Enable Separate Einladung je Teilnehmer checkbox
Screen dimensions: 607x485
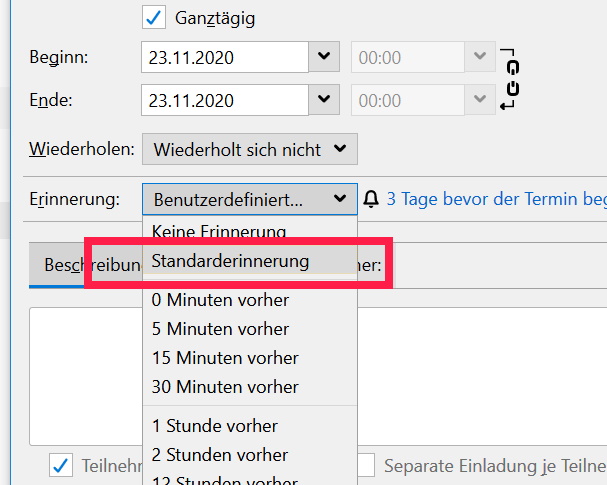tap(366, 465)
